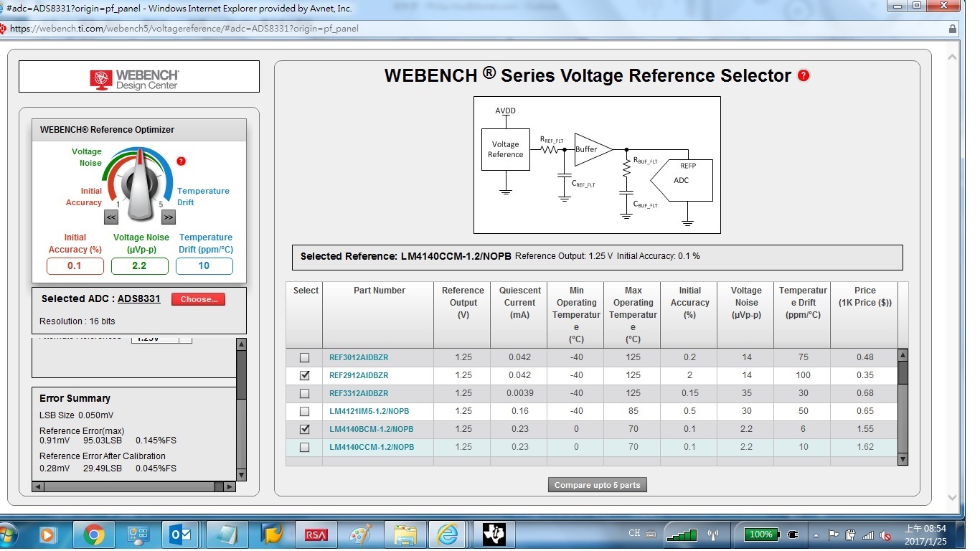Click the browser address bar URL

click(184, 29)
